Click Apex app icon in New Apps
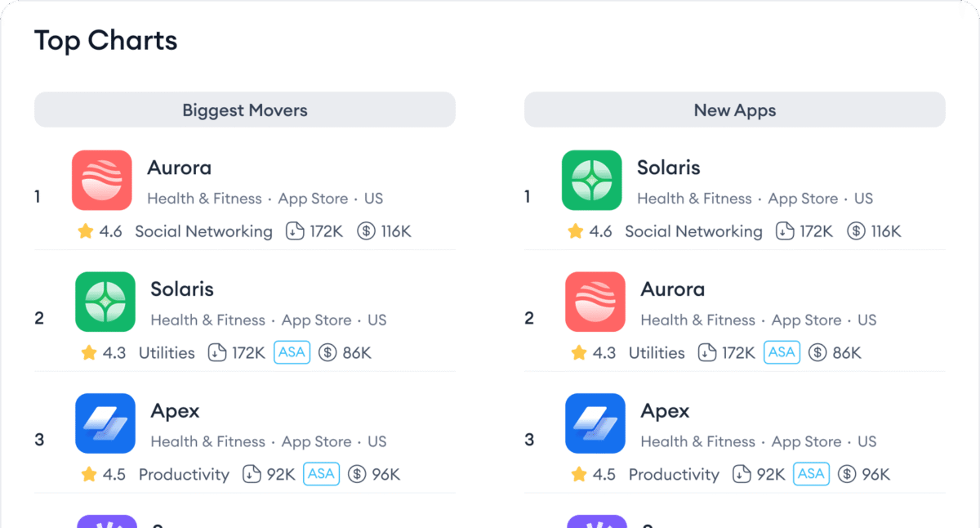Screen dimensions: 980x528 (595, 423)
